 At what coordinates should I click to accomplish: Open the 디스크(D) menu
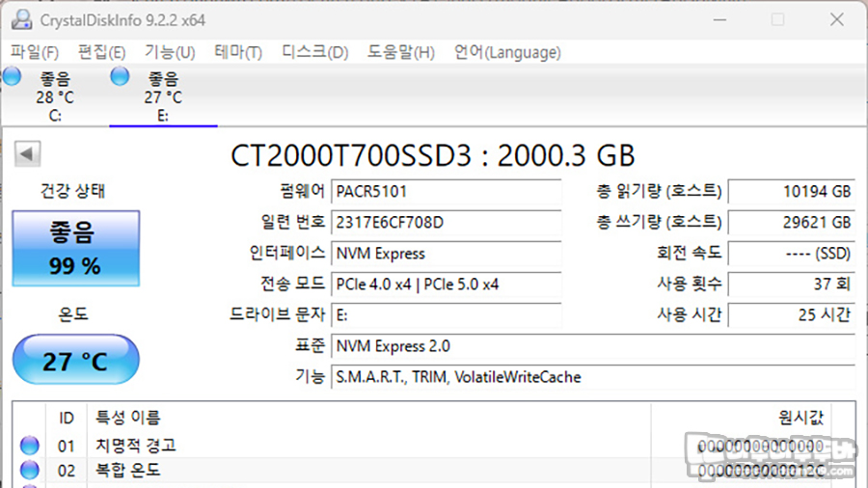[x=315, y=53]
